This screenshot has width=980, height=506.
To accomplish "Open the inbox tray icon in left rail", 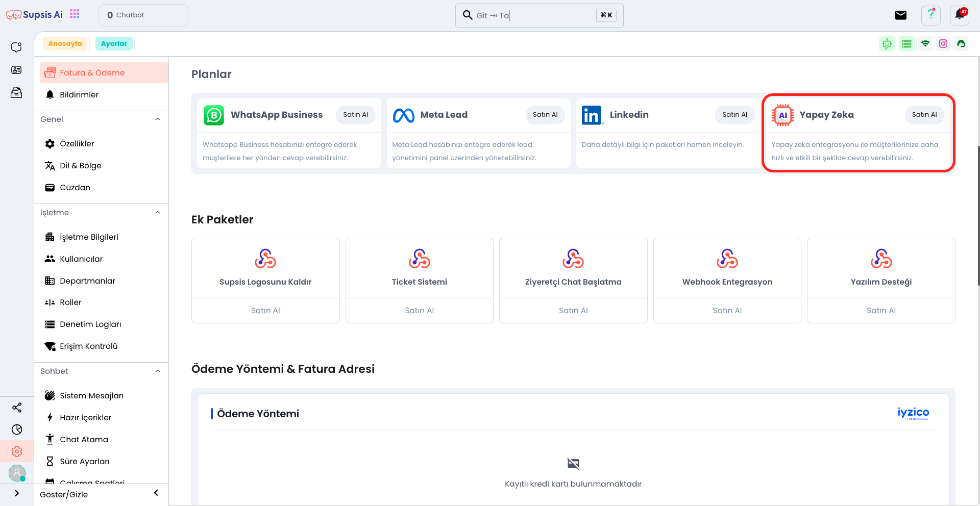I will click(x=16, y=92).
